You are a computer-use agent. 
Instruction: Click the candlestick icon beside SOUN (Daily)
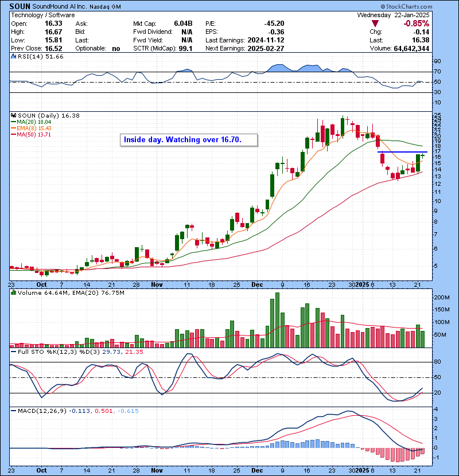coord(13,115)
